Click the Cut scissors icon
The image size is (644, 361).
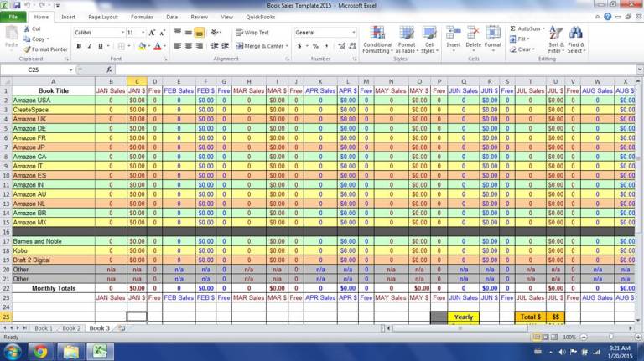click(28, 29)
